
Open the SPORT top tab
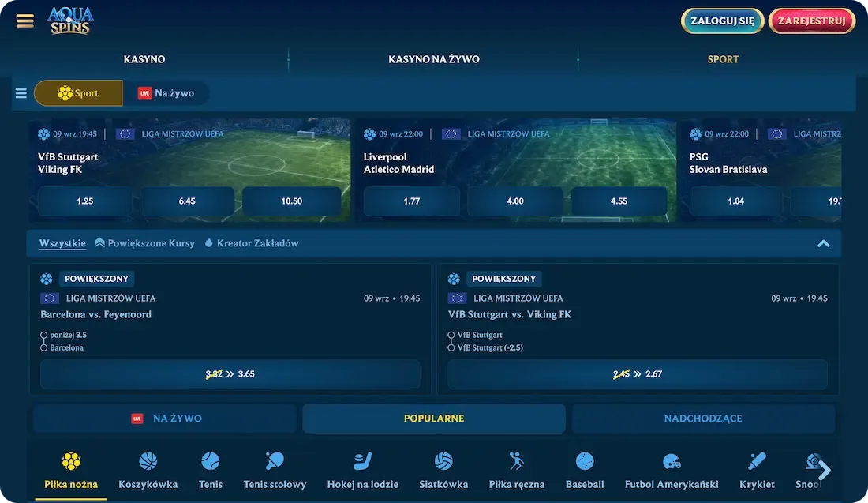723,59
